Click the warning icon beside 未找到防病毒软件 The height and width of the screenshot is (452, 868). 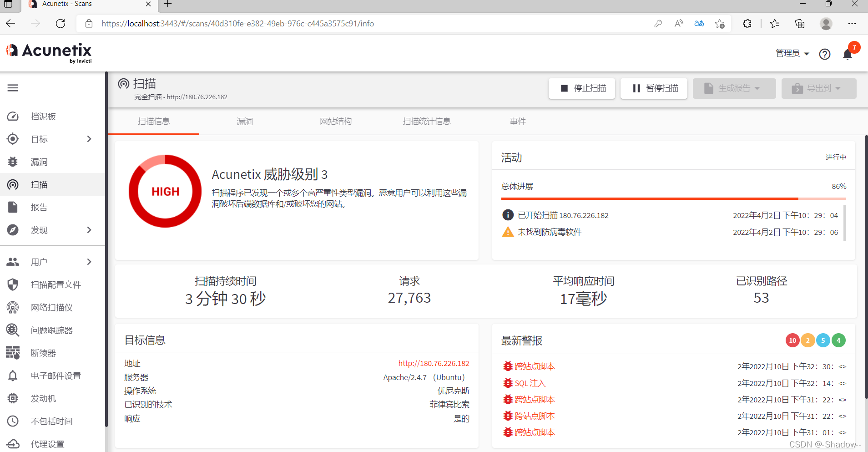pos(508,232)
